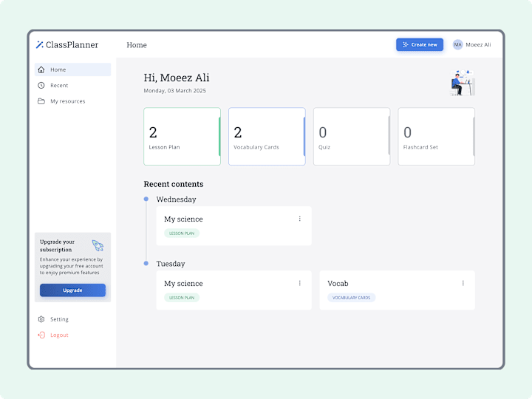Screen dimensions: 532x399
Task: Click the LESSON PLAN tag under Tuesday
Action: (x=182, y=298)
